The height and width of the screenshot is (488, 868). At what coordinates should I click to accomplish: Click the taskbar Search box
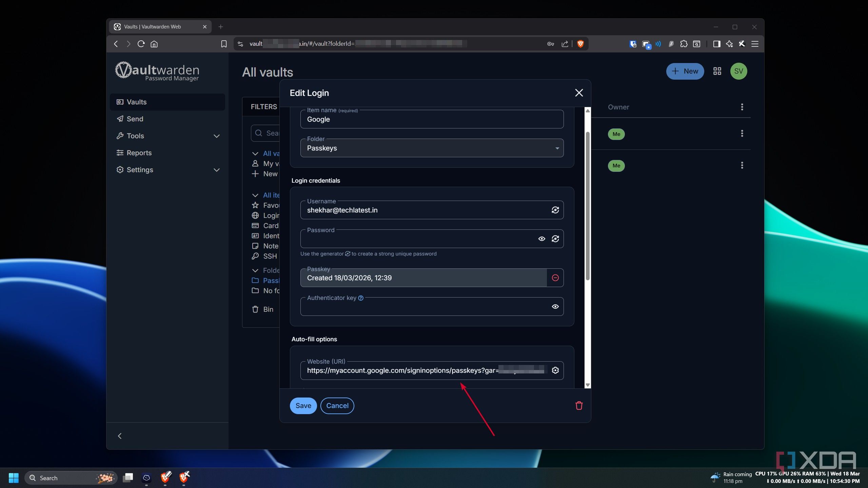[71, 478]
